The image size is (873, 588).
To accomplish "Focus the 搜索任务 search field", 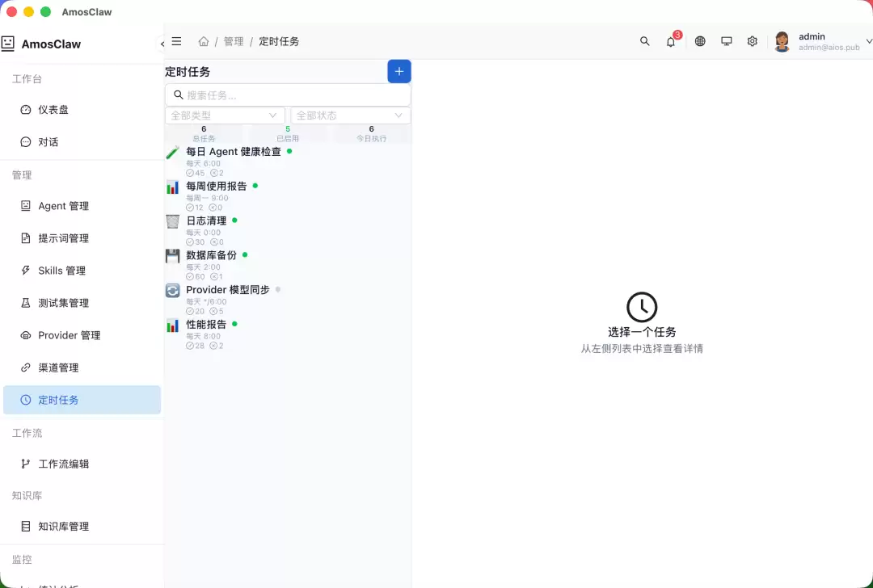I will coord(288,95).
